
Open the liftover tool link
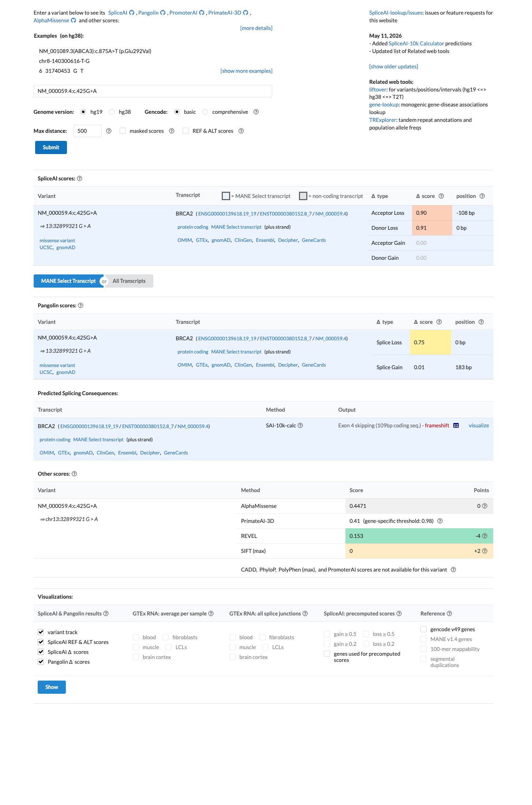pyautogui.click(x=378, y=90)
